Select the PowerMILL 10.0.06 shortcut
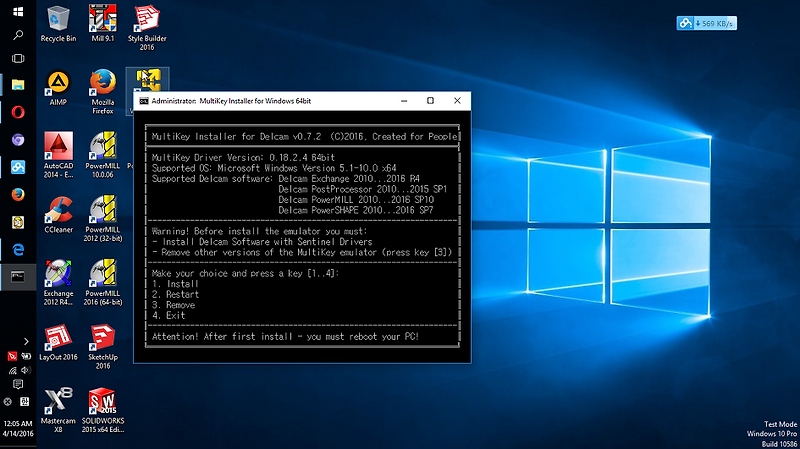The height and width of the screenshot is (449, 800). 103,155
